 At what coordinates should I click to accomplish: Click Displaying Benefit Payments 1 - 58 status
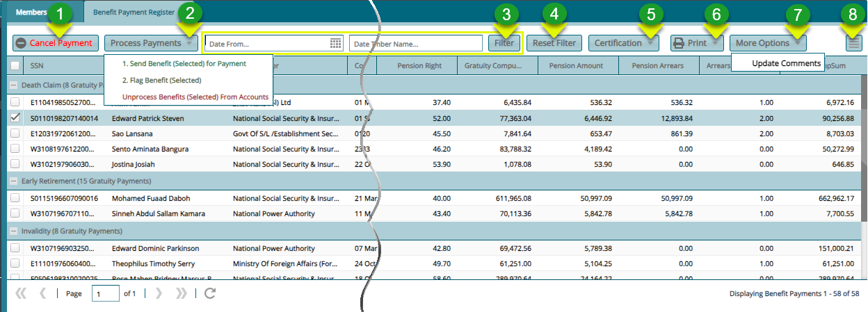[x=794, y=294]
